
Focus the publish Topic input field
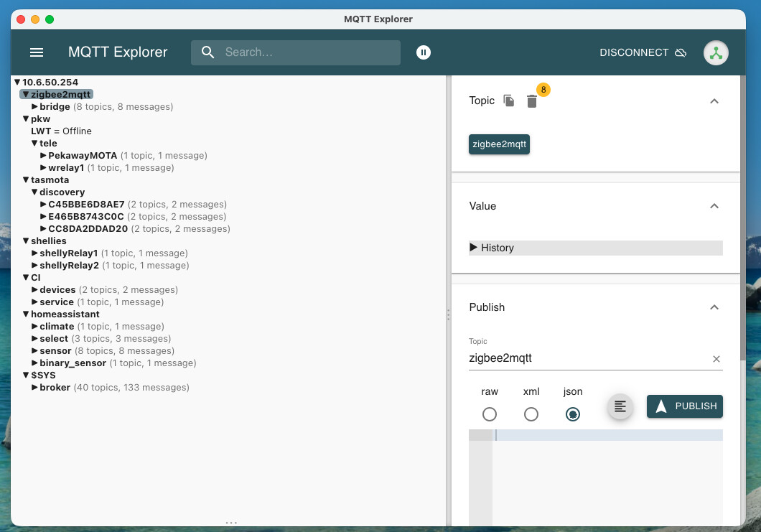585,358
